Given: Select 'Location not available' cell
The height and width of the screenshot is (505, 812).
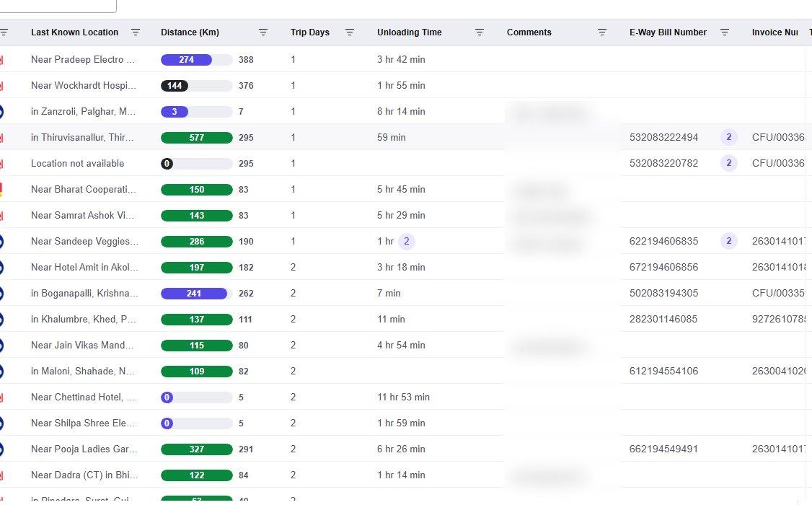Looking at the screenshot, I should tap(78, 163).
